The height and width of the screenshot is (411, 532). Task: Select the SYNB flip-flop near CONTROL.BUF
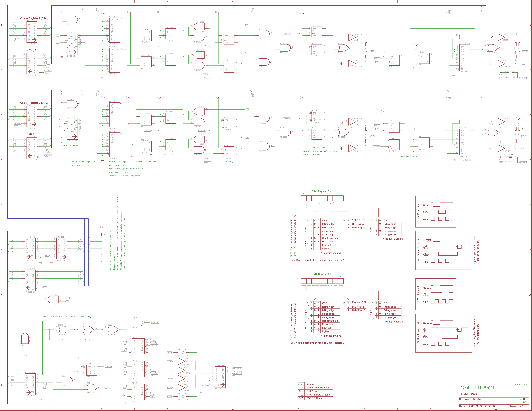click(92, 370)
